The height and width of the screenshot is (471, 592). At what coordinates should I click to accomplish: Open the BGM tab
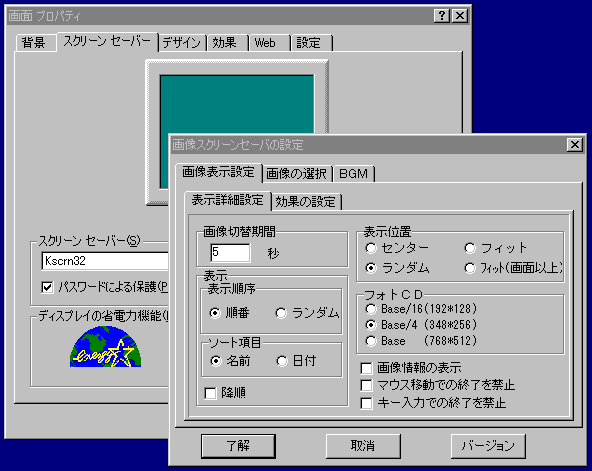click(353, 173)
